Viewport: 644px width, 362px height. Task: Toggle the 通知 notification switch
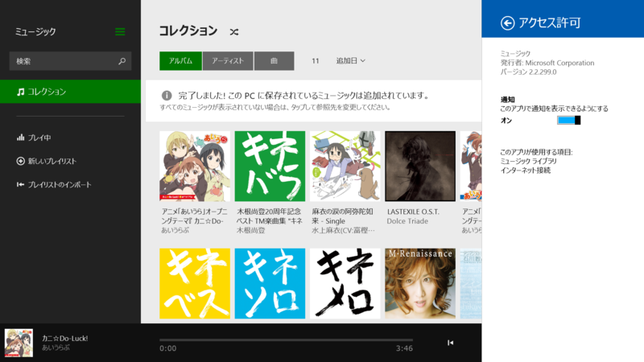pos(568,120)
